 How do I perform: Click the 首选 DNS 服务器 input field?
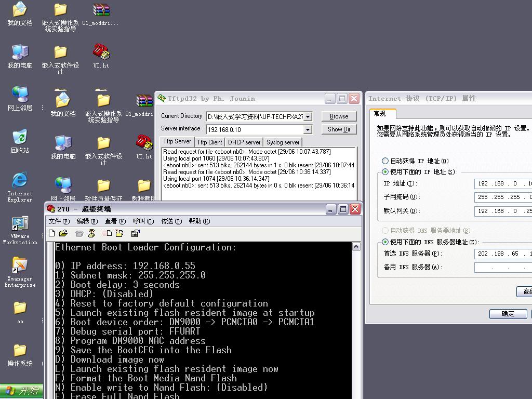click(x=503, y=254)
